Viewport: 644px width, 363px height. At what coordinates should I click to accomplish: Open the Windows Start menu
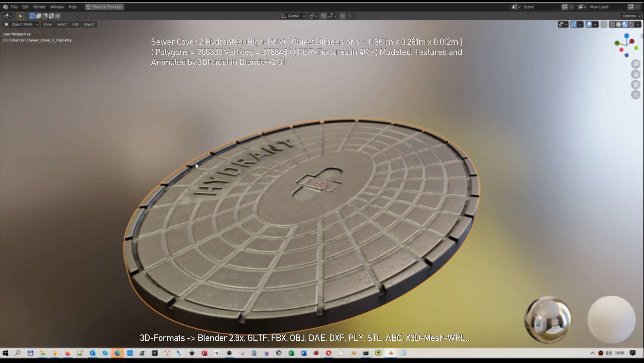[5, 353]
